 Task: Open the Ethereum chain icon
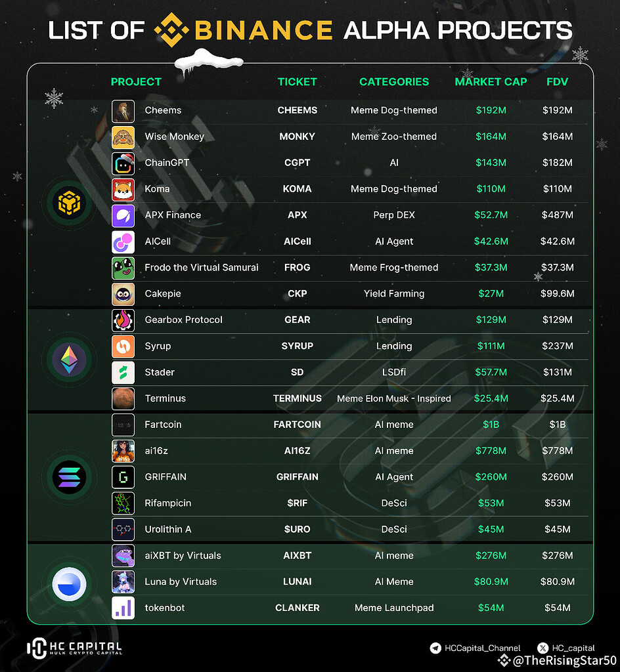tap(69, 359)
